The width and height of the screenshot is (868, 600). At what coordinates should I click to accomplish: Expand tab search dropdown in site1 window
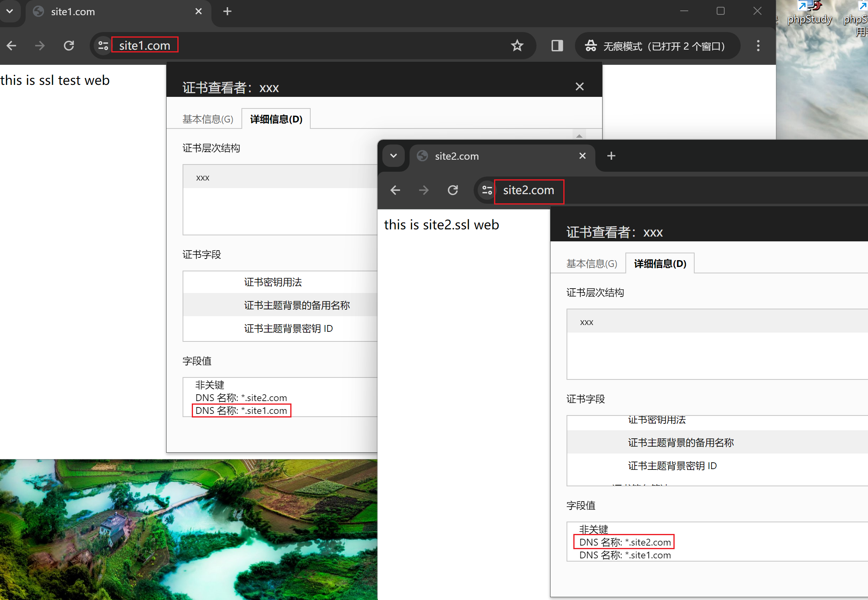10,11
